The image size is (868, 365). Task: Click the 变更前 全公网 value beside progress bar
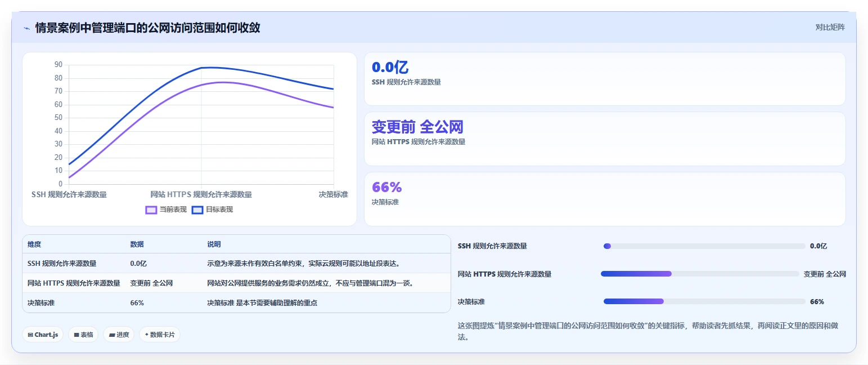825,274
